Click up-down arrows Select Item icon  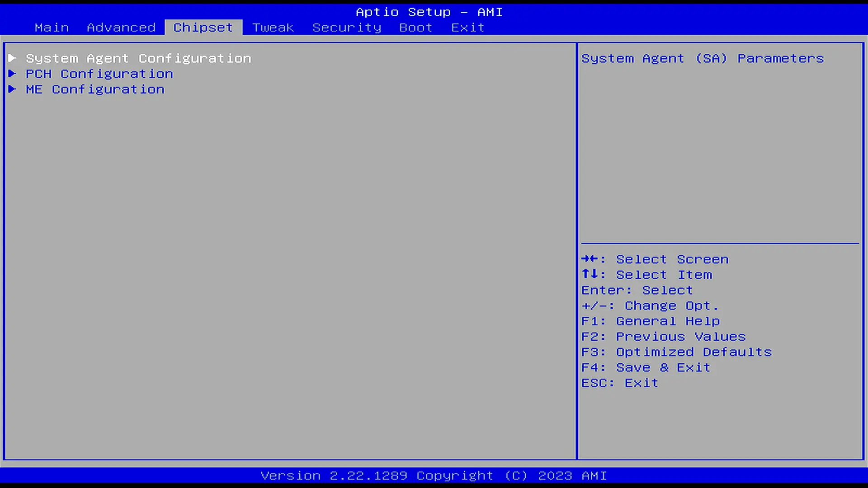(x=590, y=274)
